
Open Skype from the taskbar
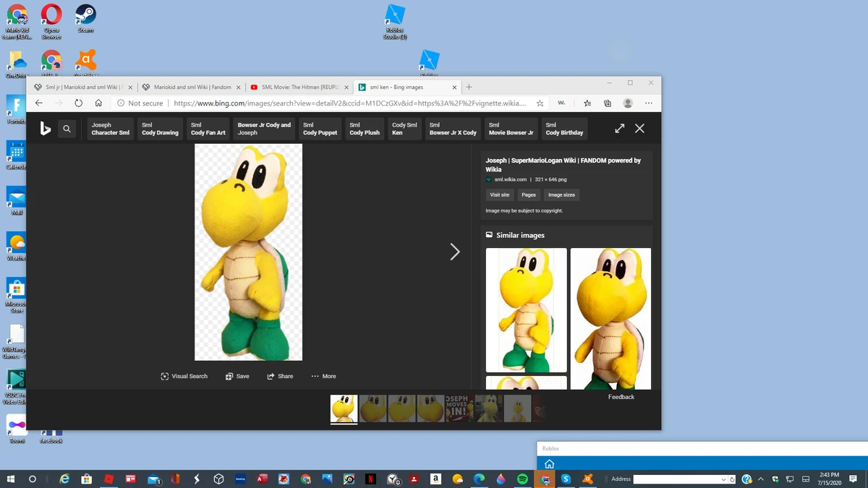[566, 479]
